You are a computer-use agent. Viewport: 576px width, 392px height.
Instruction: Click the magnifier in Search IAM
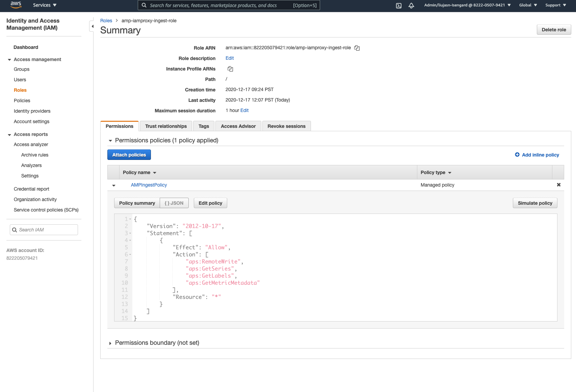[15, 230]
